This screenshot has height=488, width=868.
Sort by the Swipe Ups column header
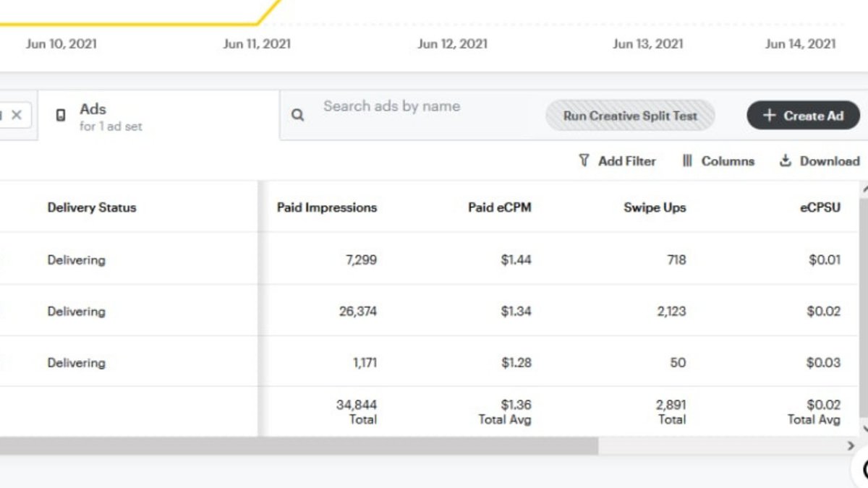pos(655,207)
